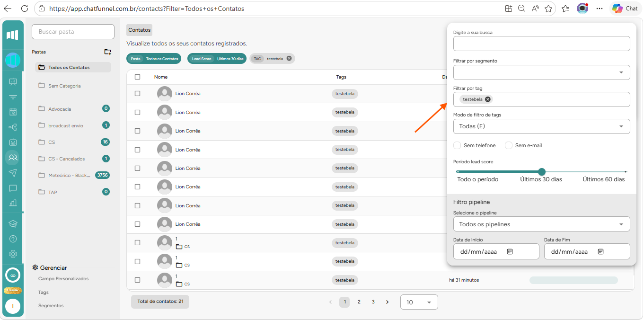The width and height of the screenshot is (644, 320).
Task: Check the row checkbox showing há 31 minutos
Action: tap(138, 280)
